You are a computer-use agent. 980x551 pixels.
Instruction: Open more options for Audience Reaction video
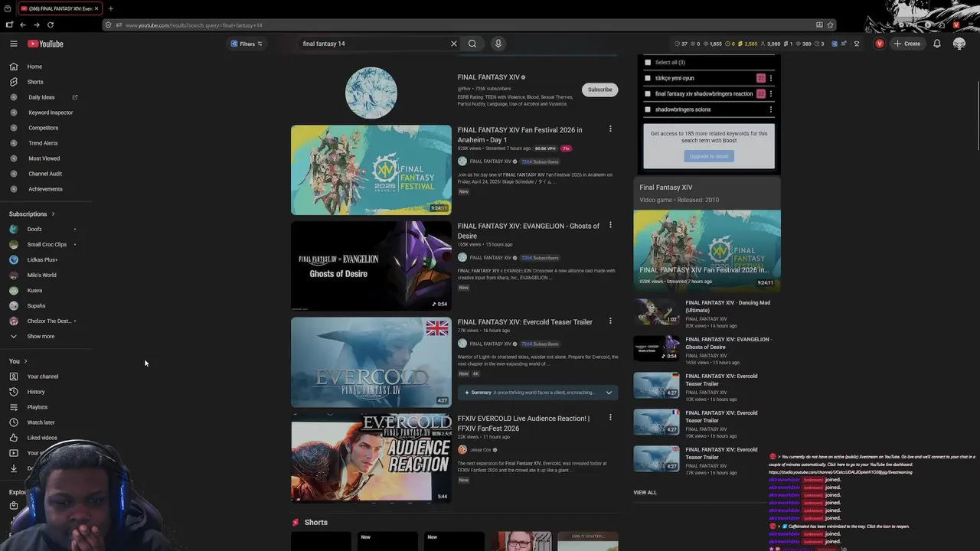tap(610, 417)
